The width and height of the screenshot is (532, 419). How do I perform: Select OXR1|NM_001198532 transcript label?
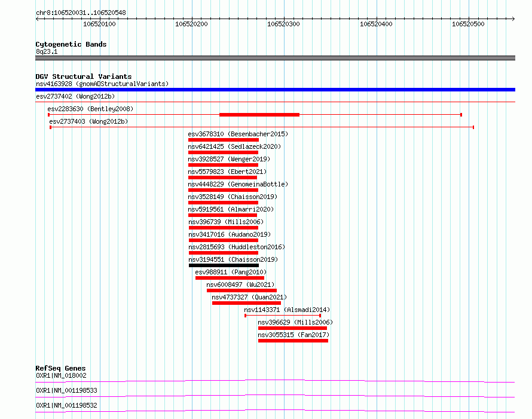(x=66, y=405)
